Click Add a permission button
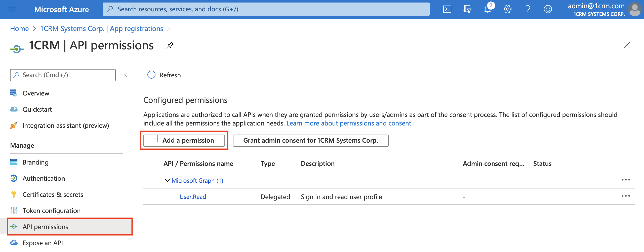Image resolution: width=644 pixels, height=252 pixels. coord(184,140)
